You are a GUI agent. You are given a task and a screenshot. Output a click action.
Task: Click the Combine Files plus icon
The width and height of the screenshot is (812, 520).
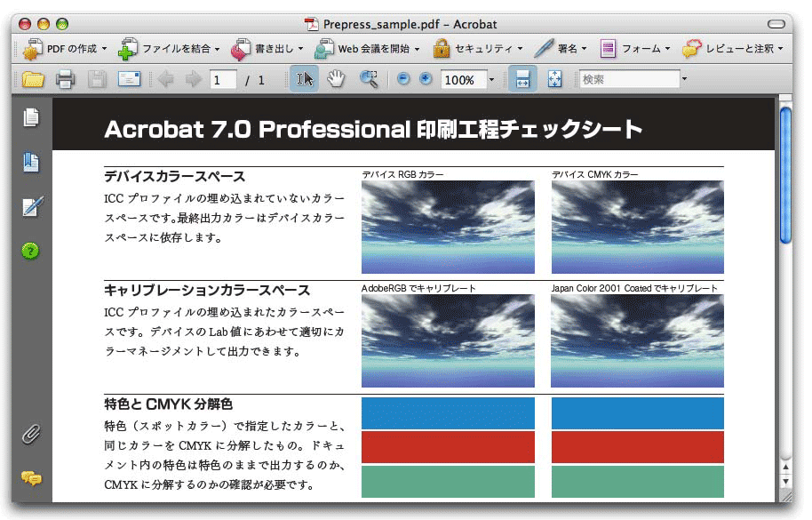(x=127, y=49)
